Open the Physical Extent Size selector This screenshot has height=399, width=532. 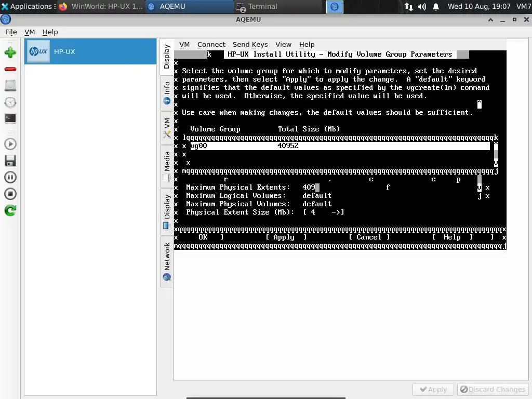coord(324,212)
